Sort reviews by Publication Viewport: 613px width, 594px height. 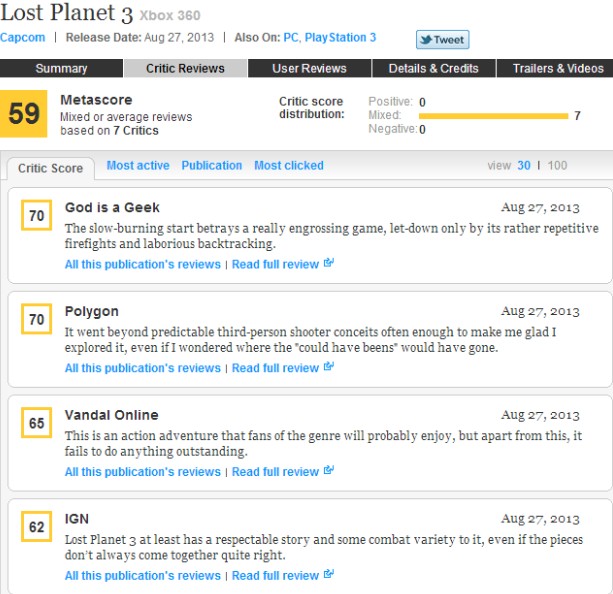click(x=212, y=165)
